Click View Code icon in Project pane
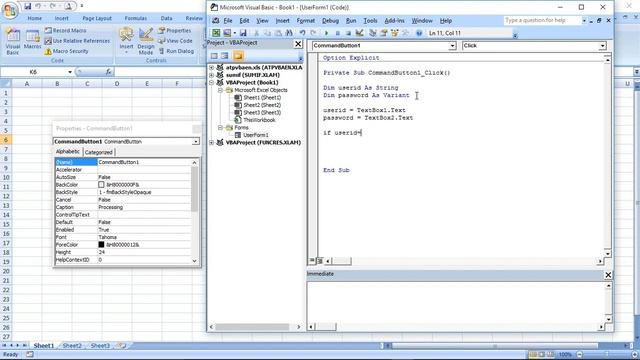The height and width of the screenshot is (360, 640). (214, 56)
